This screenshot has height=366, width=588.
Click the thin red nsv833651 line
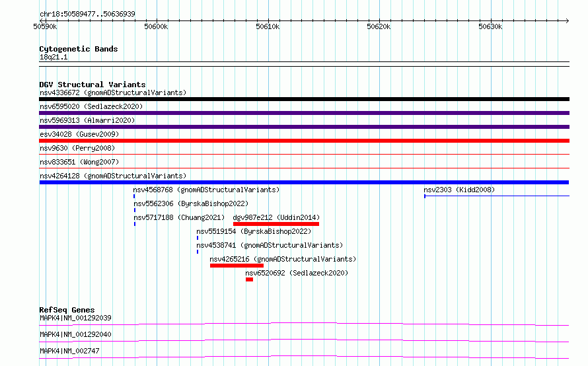pyautogui.click(x=304, y=168)
